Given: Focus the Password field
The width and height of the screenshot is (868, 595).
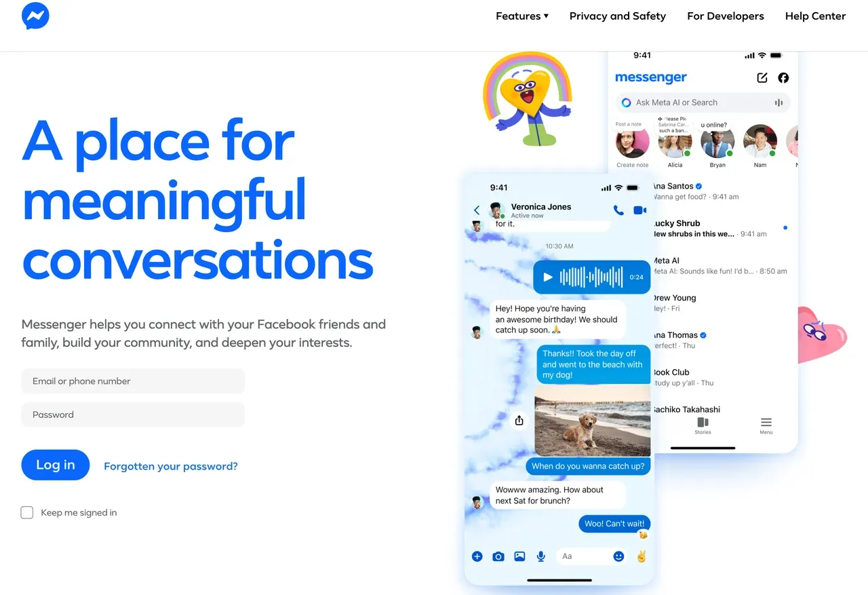Looking at the screenshot, I should point(133,415).
